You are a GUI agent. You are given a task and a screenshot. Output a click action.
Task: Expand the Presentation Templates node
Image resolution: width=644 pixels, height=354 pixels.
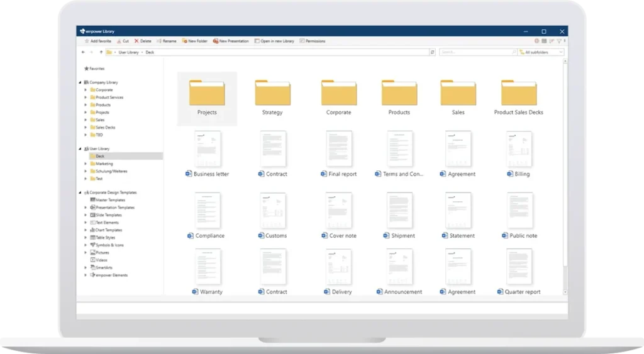tap(86, 207)
